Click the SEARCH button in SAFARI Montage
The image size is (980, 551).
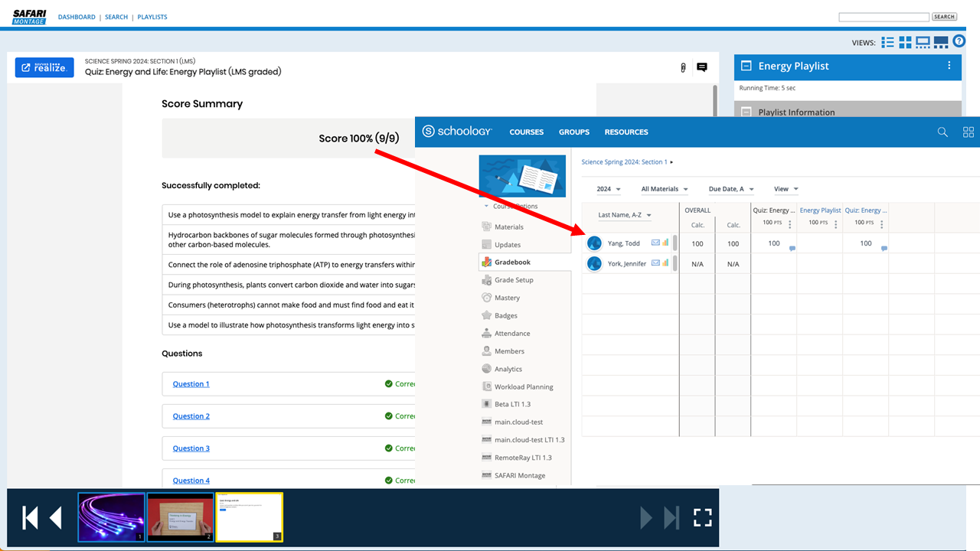coord(944,17)
